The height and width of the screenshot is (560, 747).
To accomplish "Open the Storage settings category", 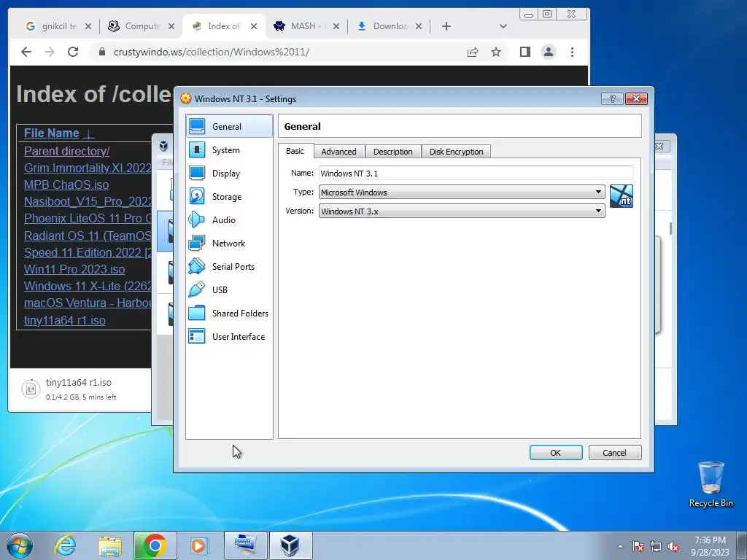I will pos(229,196).
